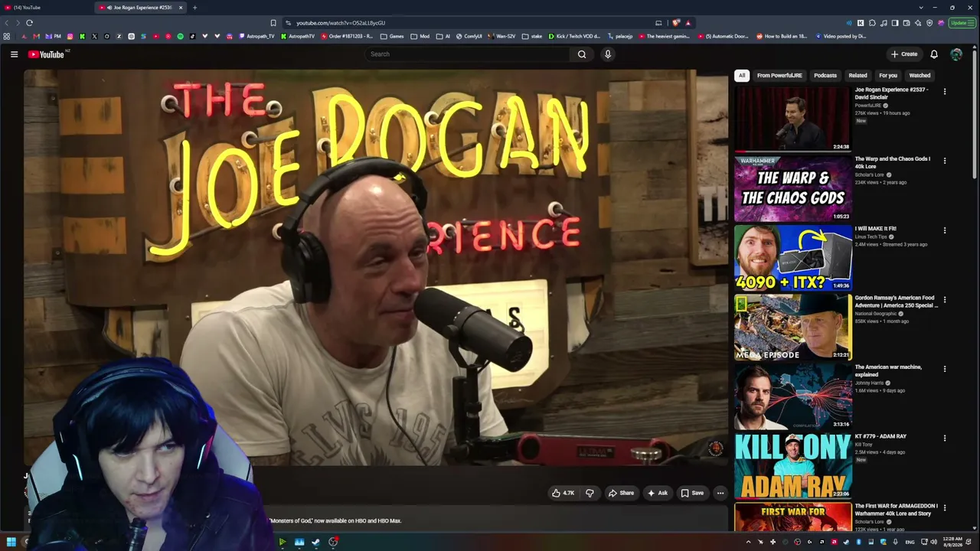Share the video using Share button
Image resolution: width=980 pixels, height=551 pixels.
tap(621, 493)
